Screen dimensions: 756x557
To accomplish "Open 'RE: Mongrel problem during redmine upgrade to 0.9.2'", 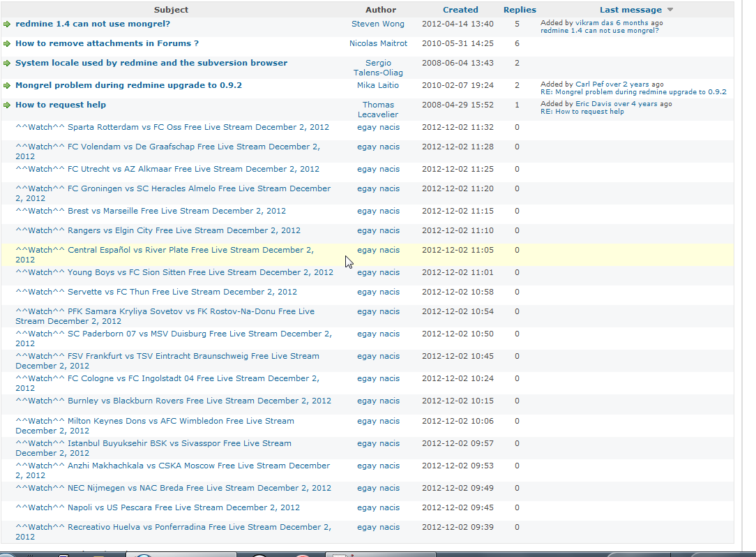I will click(633, 91).
